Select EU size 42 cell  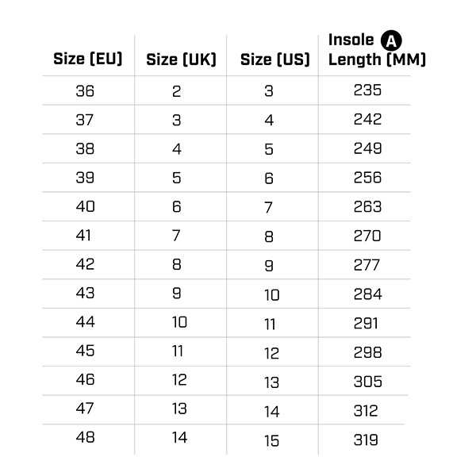coord(85,265)
